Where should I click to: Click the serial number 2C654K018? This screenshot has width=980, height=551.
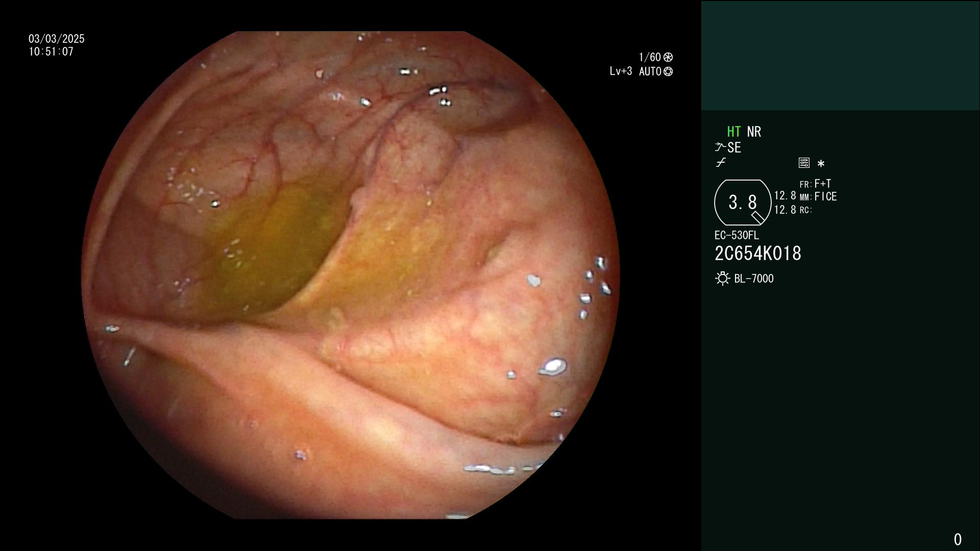(758, 254)
